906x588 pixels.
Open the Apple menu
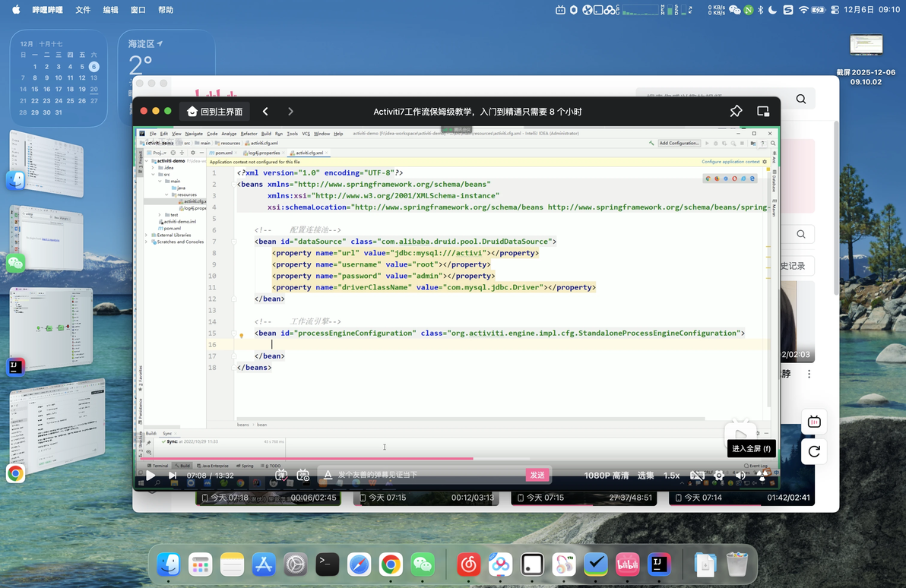[16, 9]
